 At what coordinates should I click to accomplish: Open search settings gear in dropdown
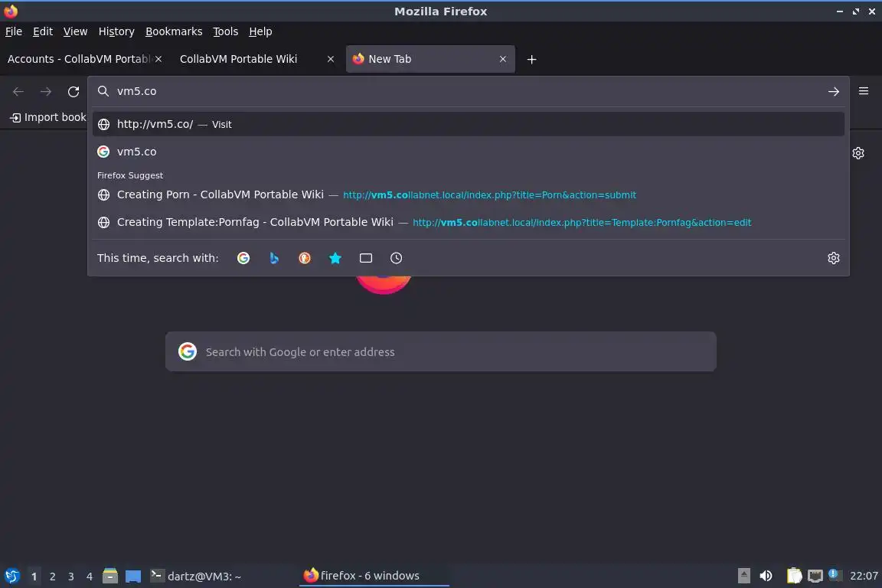(x=834, y=258)
